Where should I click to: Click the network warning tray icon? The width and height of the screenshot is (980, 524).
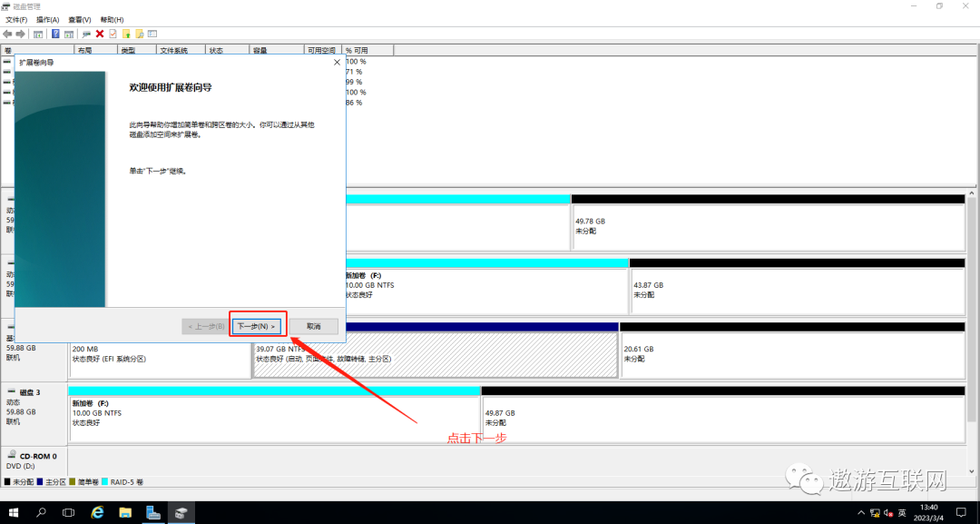coord(875,513)
